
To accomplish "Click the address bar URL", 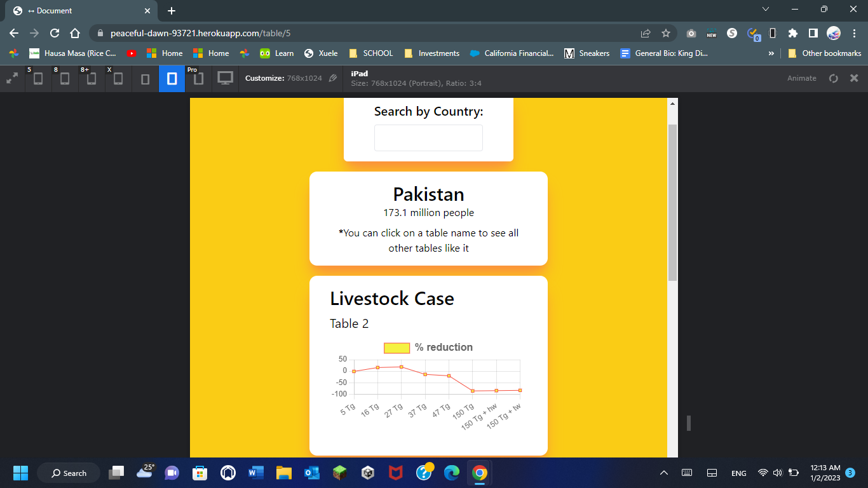I will click(201, 33).
